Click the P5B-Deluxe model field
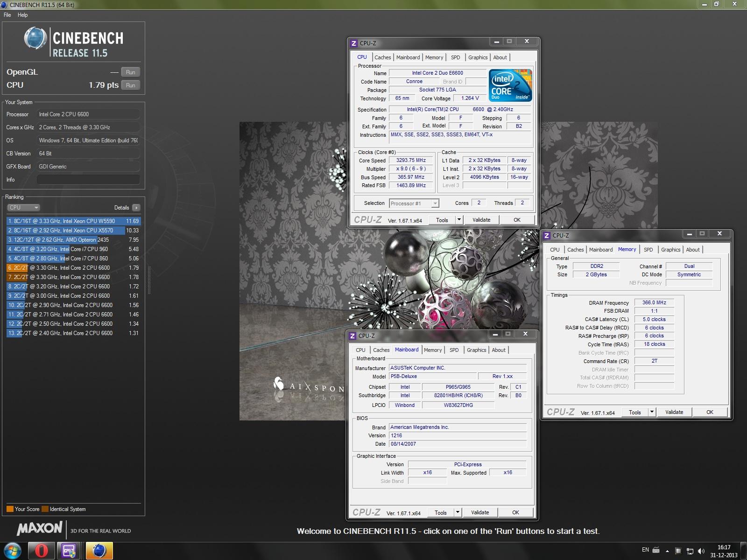 coord(433,376)
